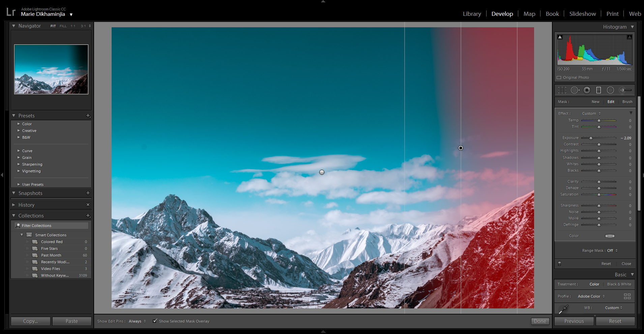This screenshot has width=644, height=334.
Task: Toggle Show Selected Mask Overlay checkbox
Action: [155, 321]
